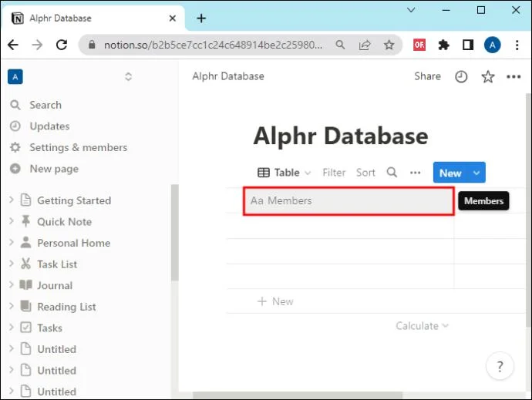Viewport: 532px width, 400px height.
Task: Close the Alphr Database browser tab
Action: click(x=173, y=18)
